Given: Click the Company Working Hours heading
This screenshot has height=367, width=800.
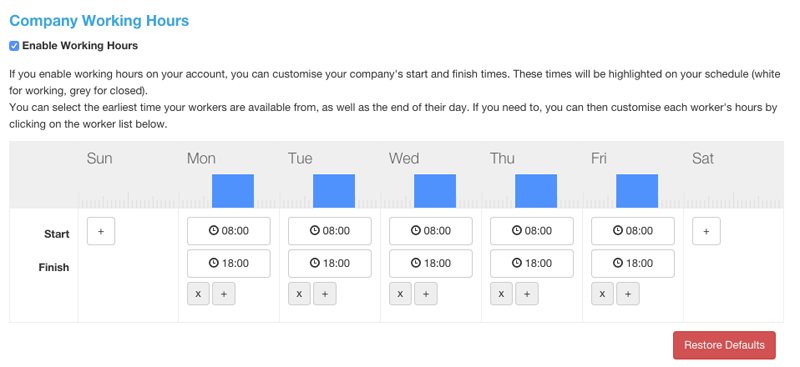Looking at the screenshot, I should pyautogui.click(x=99, y=21).
